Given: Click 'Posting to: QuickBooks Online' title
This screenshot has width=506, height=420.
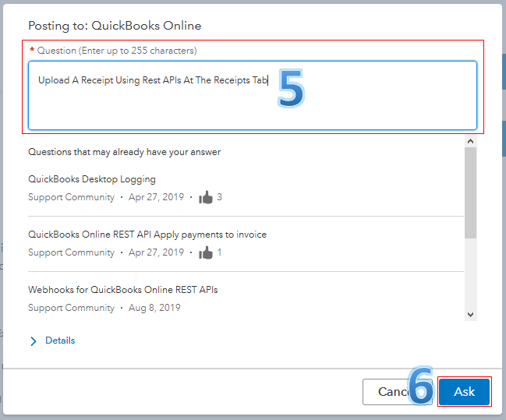Looking at the screenshot, I should (115, 26).
